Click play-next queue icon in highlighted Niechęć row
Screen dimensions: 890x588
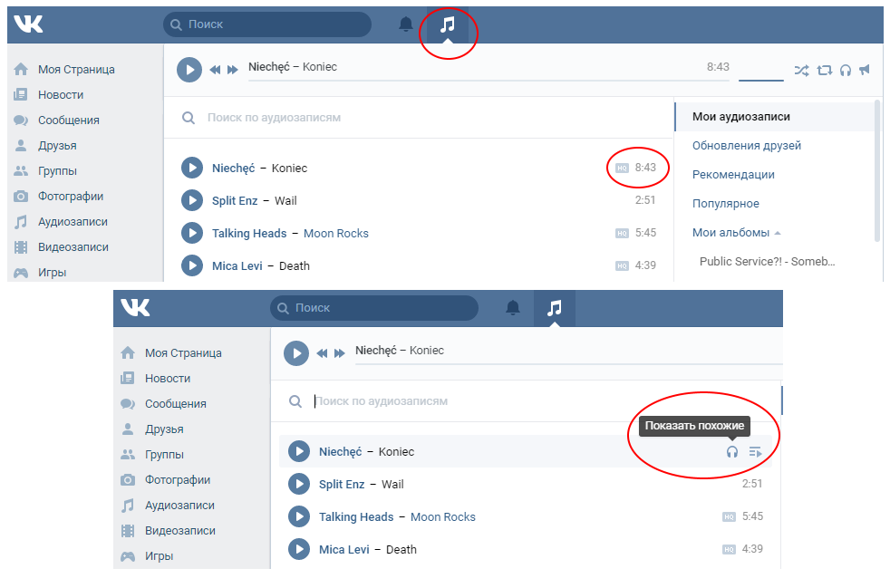pos(755,452)
